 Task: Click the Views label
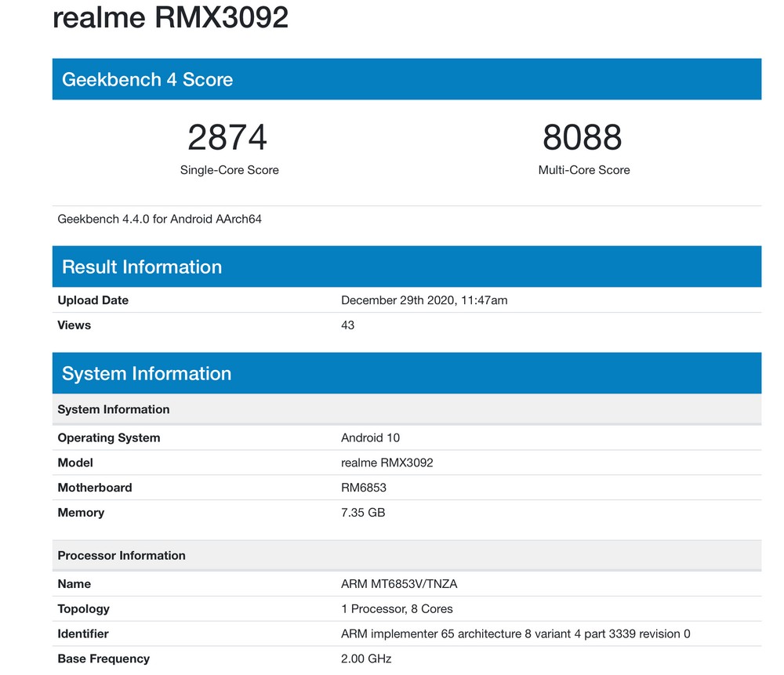74,325
